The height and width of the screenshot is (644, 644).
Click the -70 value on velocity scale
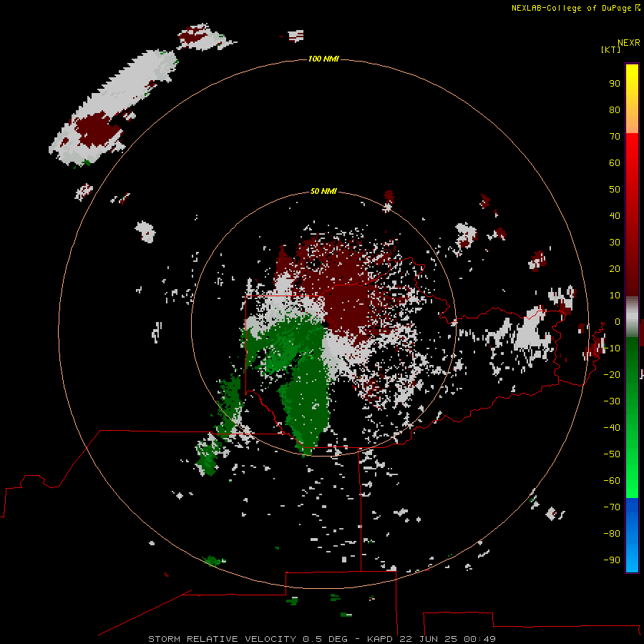click(x=612, y=507)
